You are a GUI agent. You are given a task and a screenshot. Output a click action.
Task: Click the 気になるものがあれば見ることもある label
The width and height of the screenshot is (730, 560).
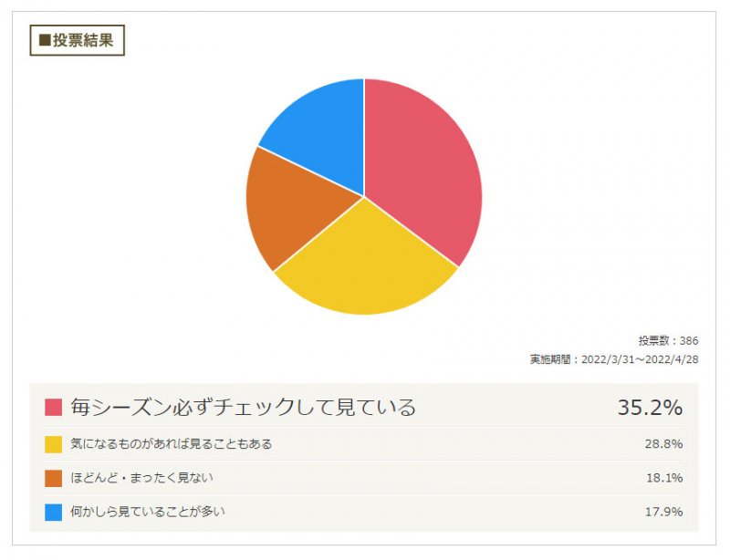coord(172,444)
